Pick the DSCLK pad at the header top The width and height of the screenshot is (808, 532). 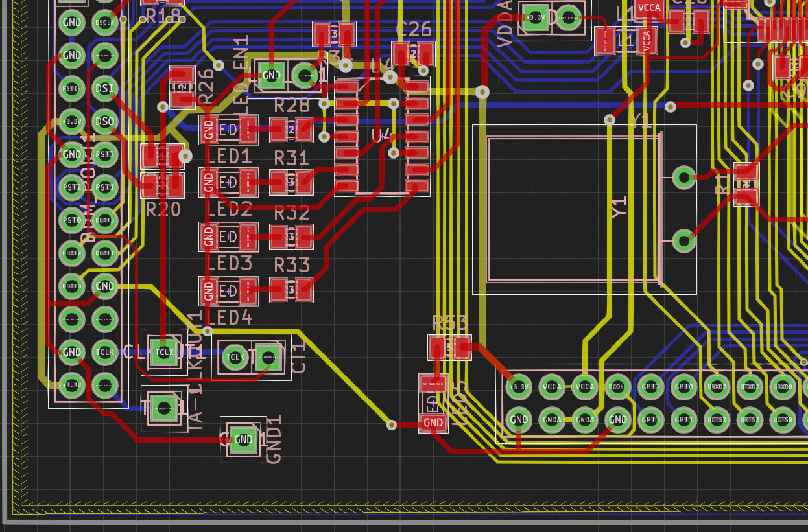(x=104, y=23)
